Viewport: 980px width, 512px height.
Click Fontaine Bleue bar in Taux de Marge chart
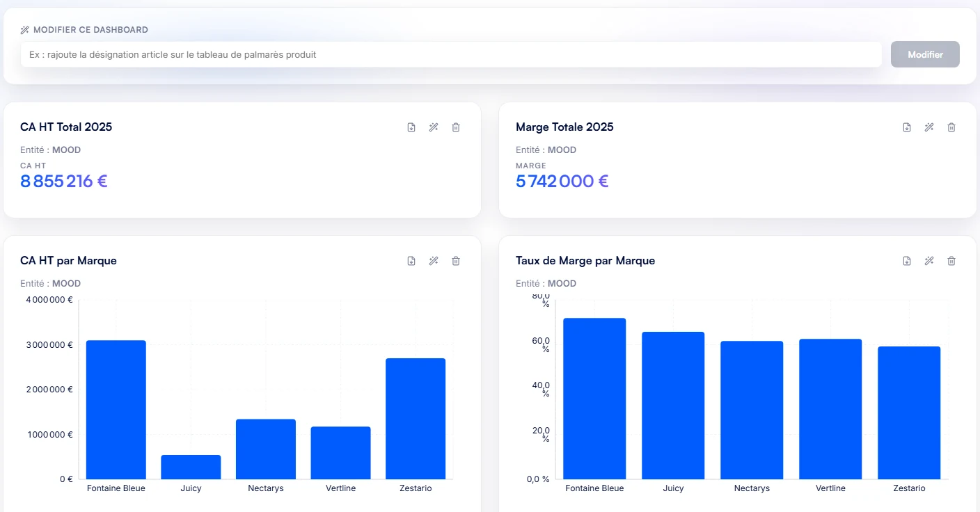click(594, 399)
